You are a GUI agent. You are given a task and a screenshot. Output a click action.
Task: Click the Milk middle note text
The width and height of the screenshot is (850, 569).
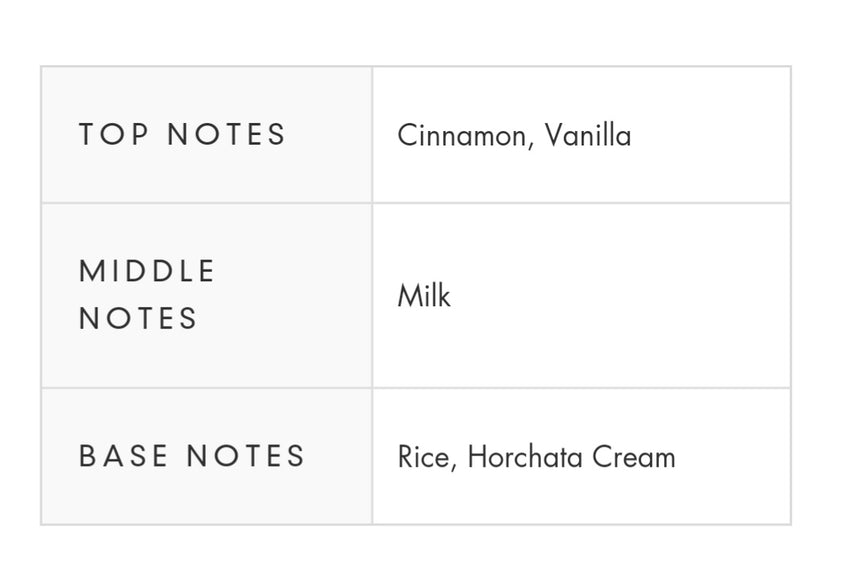click(424, 296)
